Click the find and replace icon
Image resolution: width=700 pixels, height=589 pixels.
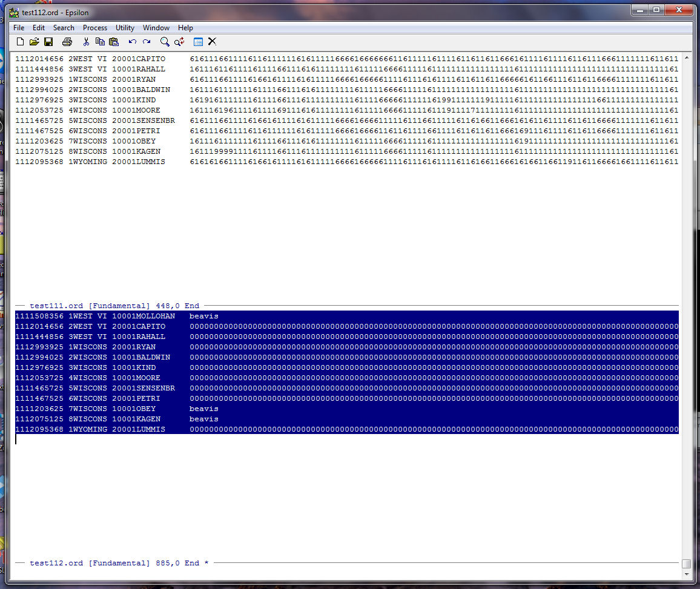(x=179, y=42)
